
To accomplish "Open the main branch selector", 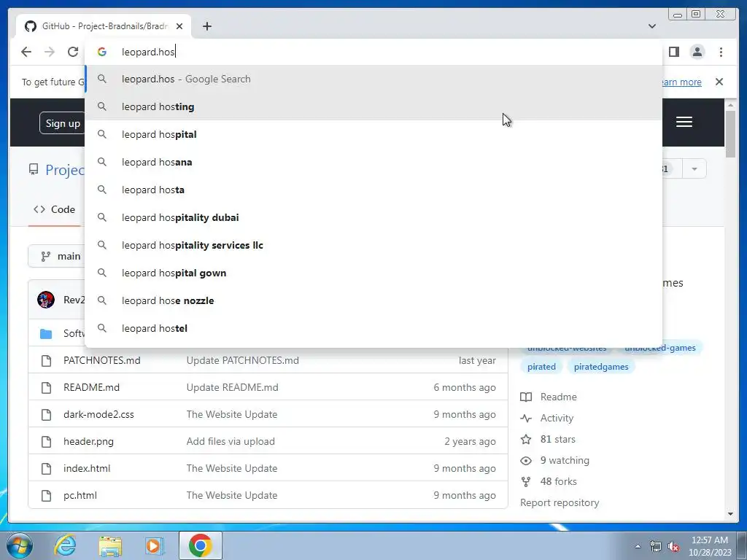I will [57, 256].
